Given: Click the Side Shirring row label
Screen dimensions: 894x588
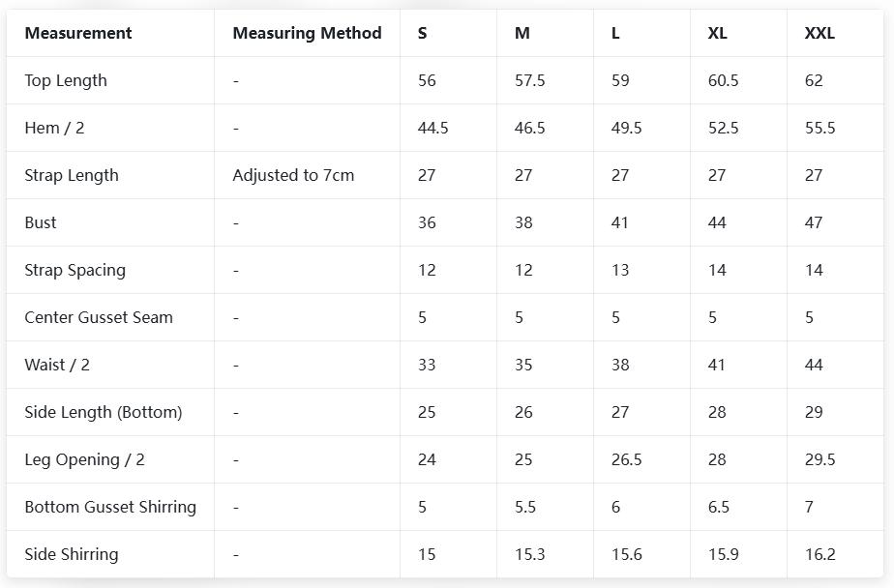Looking at the screenshot, I should click(72, 554).
